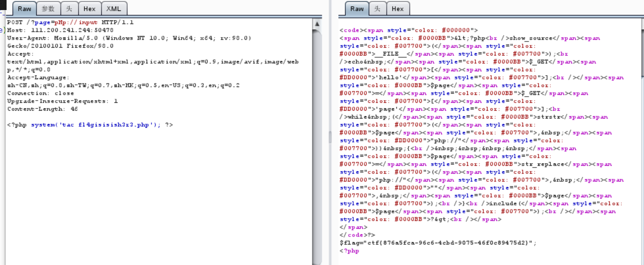Click the Upgrade-Insecure-Requests: 1 header
This screenshot has width=644, height=265.
[x=62, y=101]
